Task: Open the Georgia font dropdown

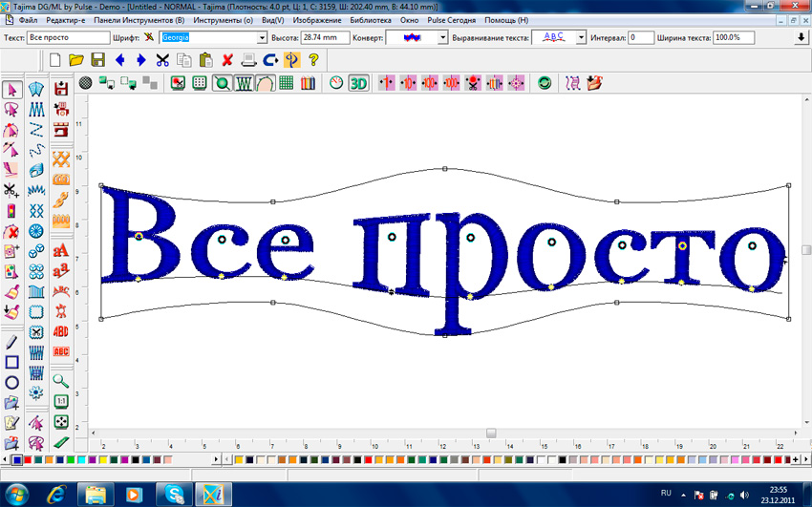Action: pyautogui.click(x=263, y=37)
